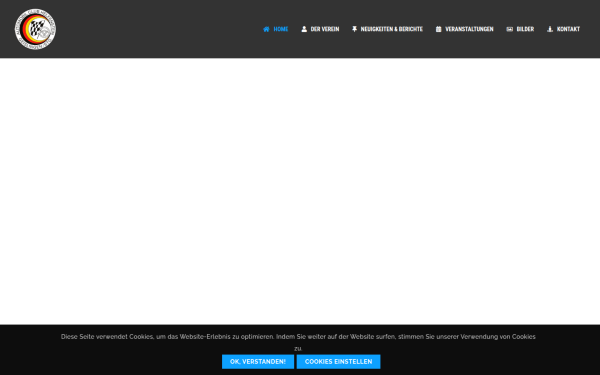Open the Bilder menu item
This screenshot has width=600, height=375.
click(525, 29)
